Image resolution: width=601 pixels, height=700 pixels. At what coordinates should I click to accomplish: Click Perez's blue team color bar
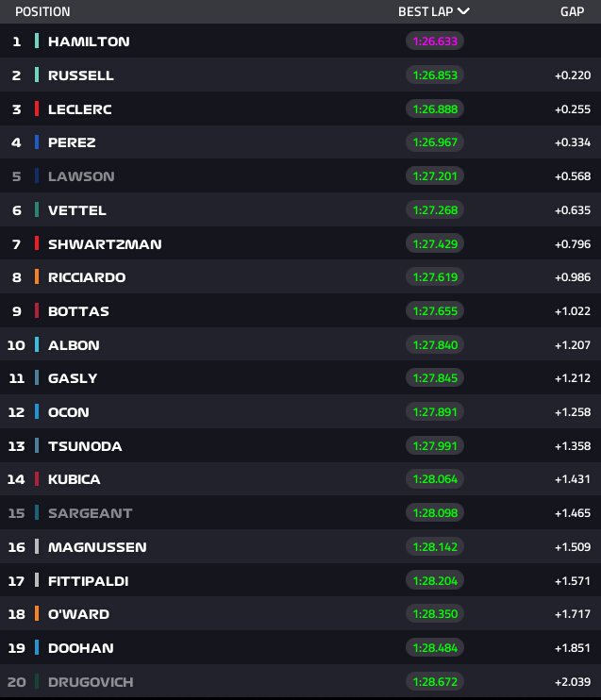(37, 142)
